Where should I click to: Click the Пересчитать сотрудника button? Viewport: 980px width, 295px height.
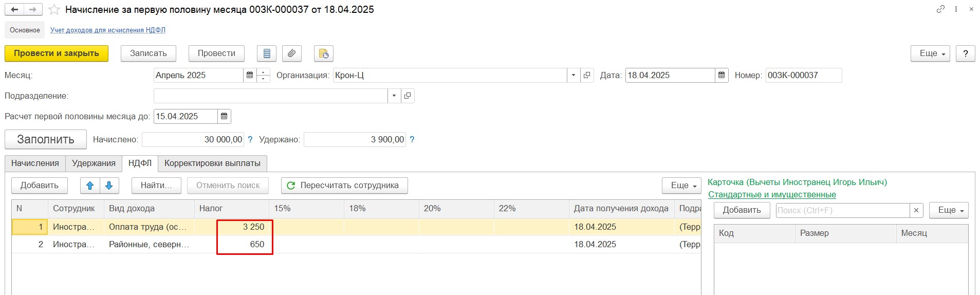coord(344,186)
